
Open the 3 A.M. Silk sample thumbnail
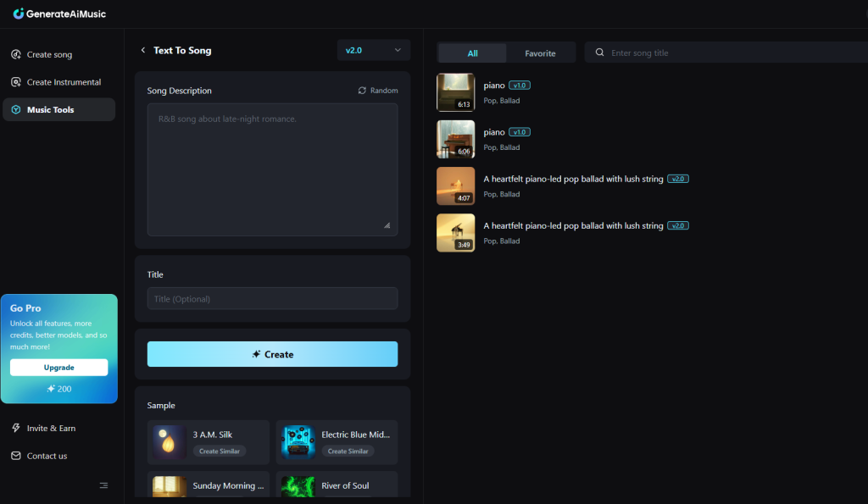point(168,442)
